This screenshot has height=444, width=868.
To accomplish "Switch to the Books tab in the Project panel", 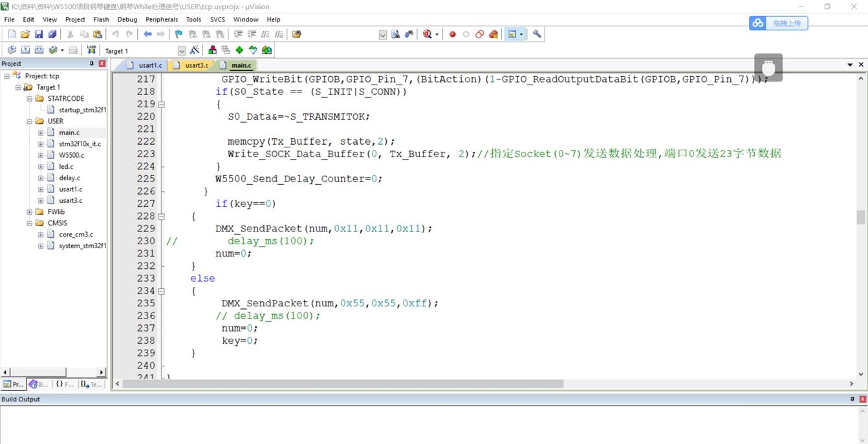I will coord(38,385).
